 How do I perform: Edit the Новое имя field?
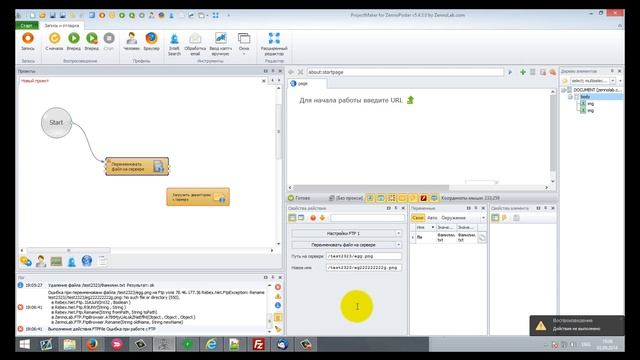pyautogui.click(x=364, y=268)
